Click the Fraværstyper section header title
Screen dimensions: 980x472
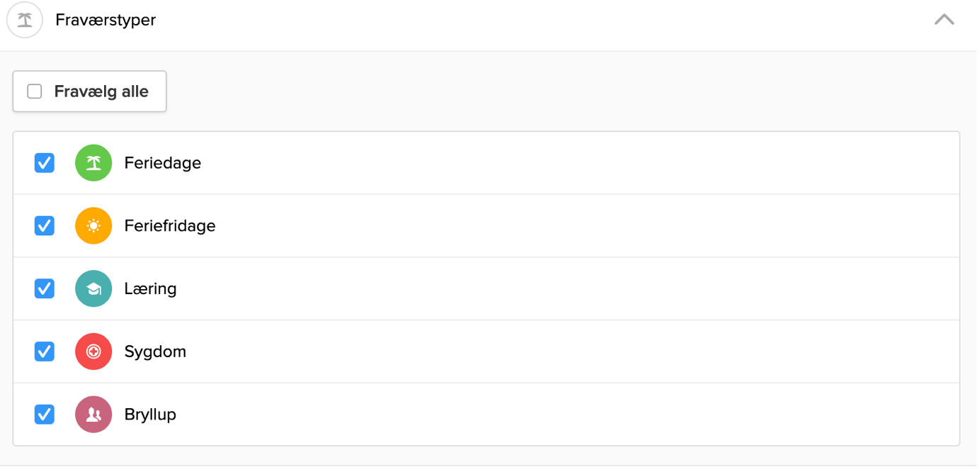coord(106,21)
